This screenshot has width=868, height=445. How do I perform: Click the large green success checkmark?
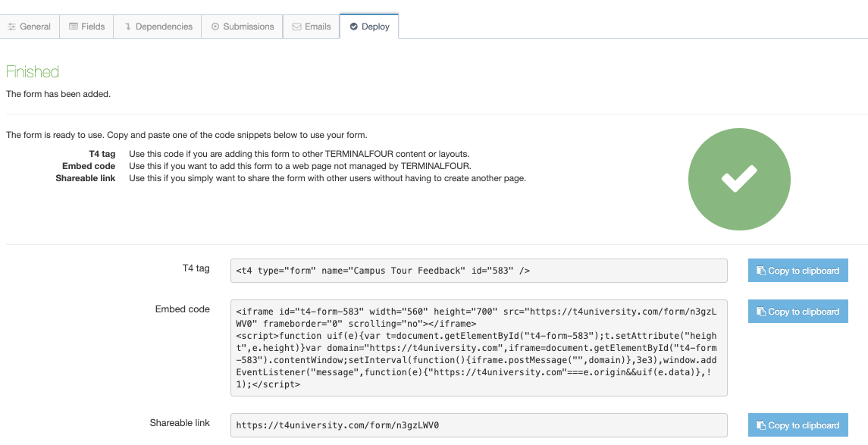click(739, 179)
